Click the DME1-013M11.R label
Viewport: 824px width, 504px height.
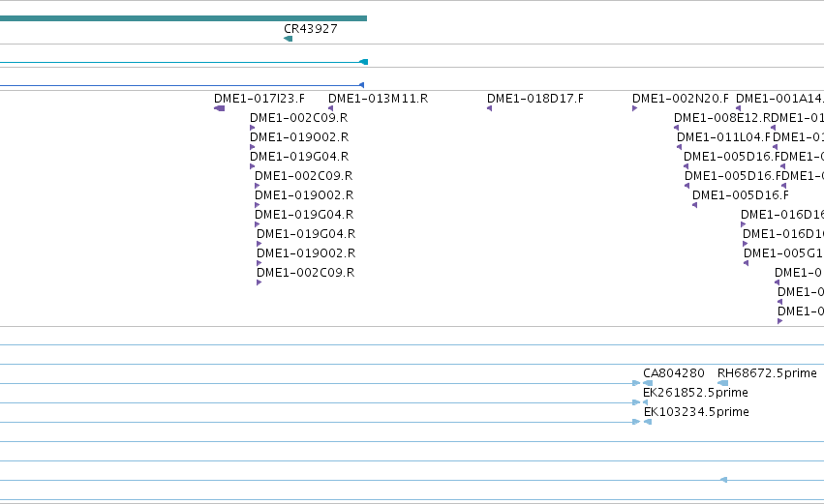[378, 99]
